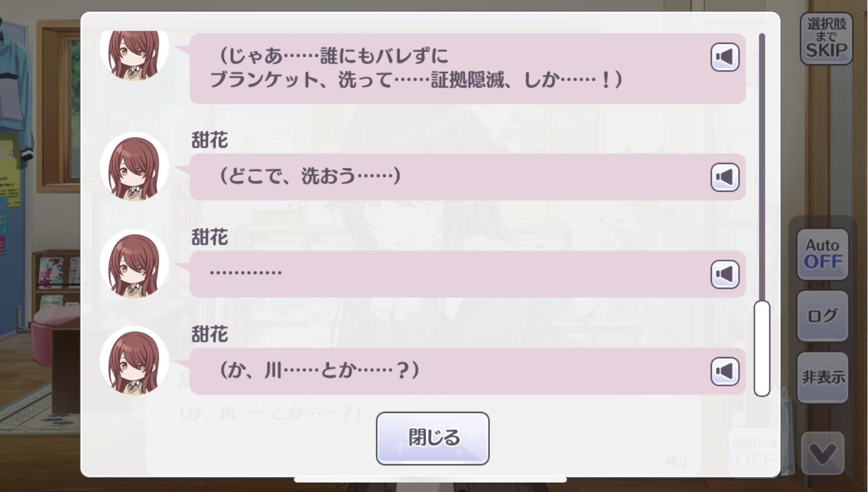The height and width of the screenshot is (492, 868).
Task: Click the faded speaker icon behind the log
Action: click(676, 461)
